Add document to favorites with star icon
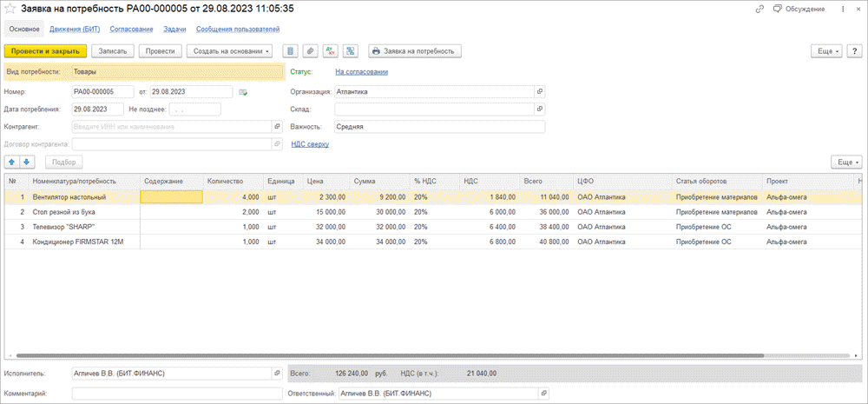This screenshot has height=404, width=868. (10, 9)
